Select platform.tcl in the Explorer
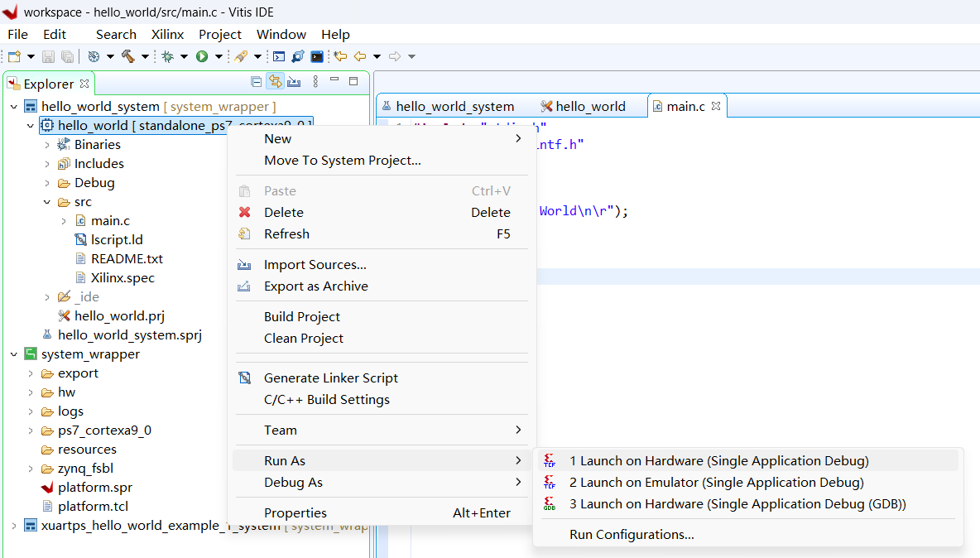This screenshot has height=558, width=980. (x=93, y=506)
